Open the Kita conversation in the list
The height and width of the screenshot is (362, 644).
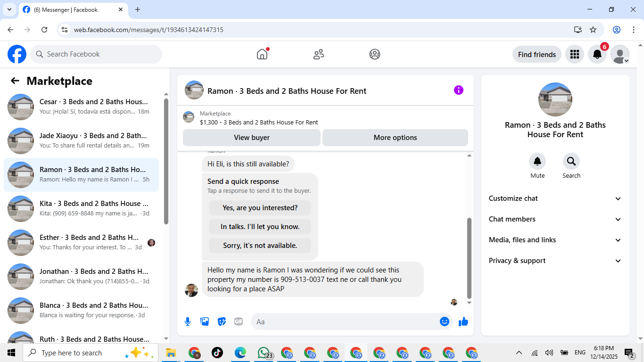click(x=81, y=209)
